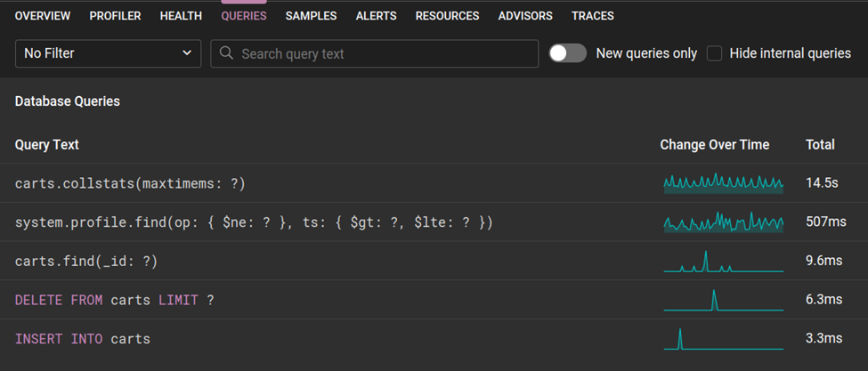868x371 pixels.
Task: Switch to the Overview tab
Action: [43, 16]
